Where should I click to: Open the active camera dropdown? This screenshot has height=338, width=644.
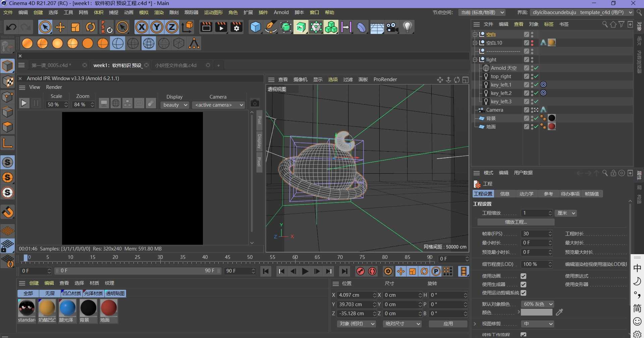(219, 105)
